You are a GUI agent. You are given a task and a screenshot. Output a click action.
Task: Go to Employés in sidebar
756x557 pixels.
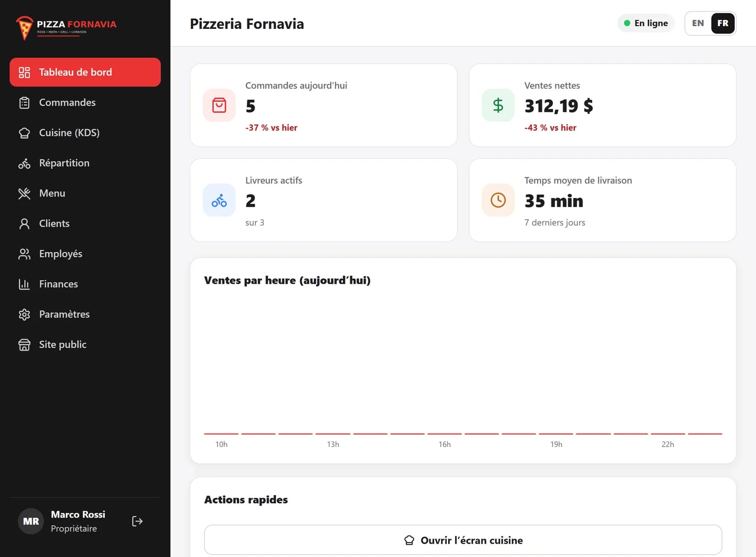pos(85,254)
